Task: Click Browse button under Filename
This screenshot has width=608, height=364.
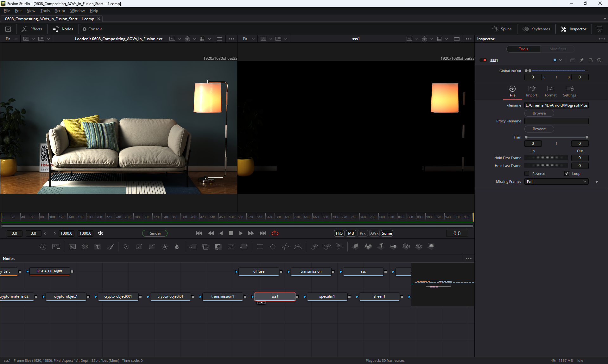Action: [539, 113]
